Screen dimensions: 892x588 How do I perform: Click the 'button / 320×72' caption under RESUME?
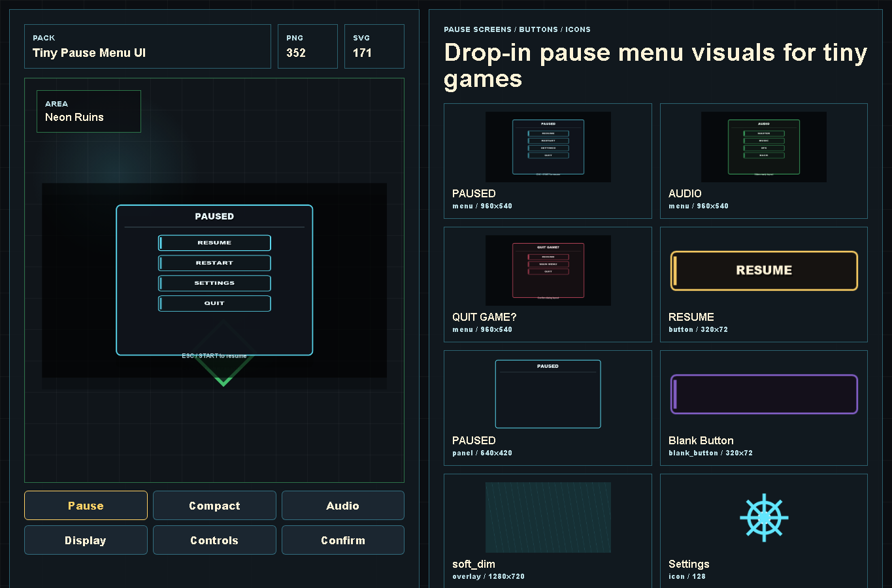[x=698, y=329]
